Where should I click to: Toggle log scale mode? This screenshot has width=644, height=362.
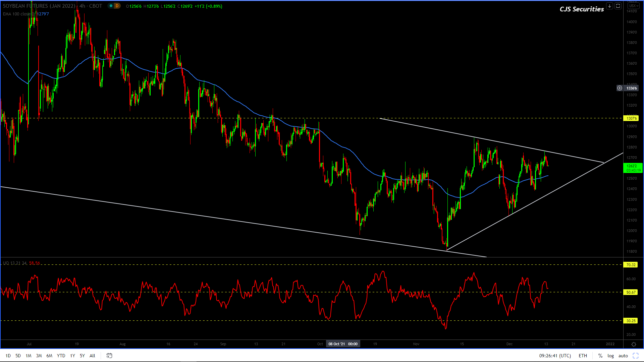tap(610, 356)
